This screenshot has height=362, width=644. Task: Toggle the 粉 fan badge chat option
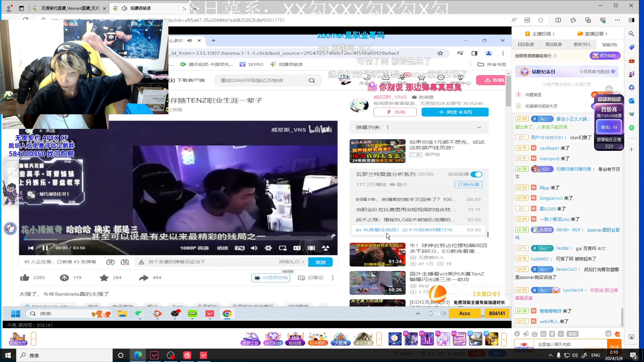543,334
